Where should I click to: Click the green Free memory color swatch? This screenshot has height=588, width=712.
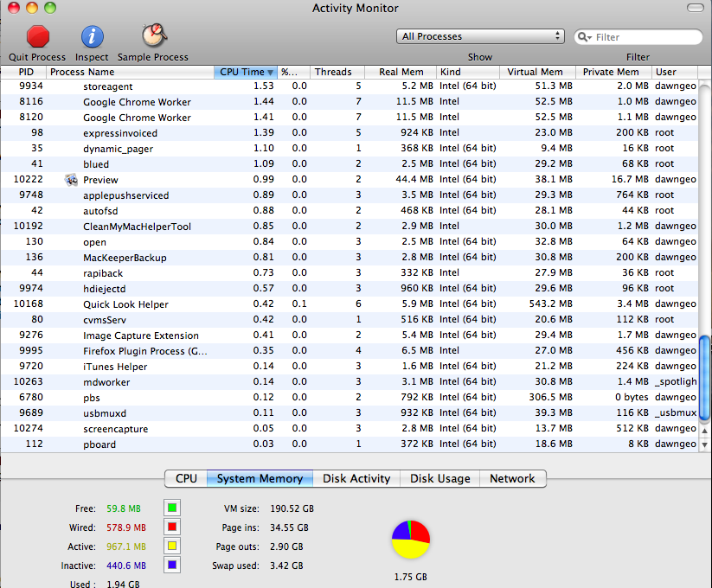pos(172,508)
